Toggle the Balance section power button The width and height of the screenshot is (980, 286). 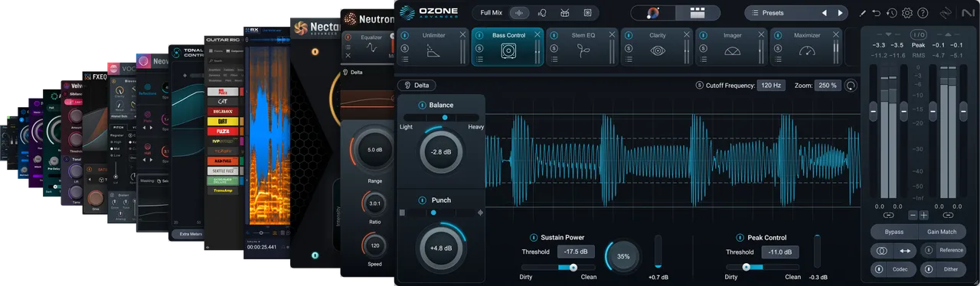(422, 105)
